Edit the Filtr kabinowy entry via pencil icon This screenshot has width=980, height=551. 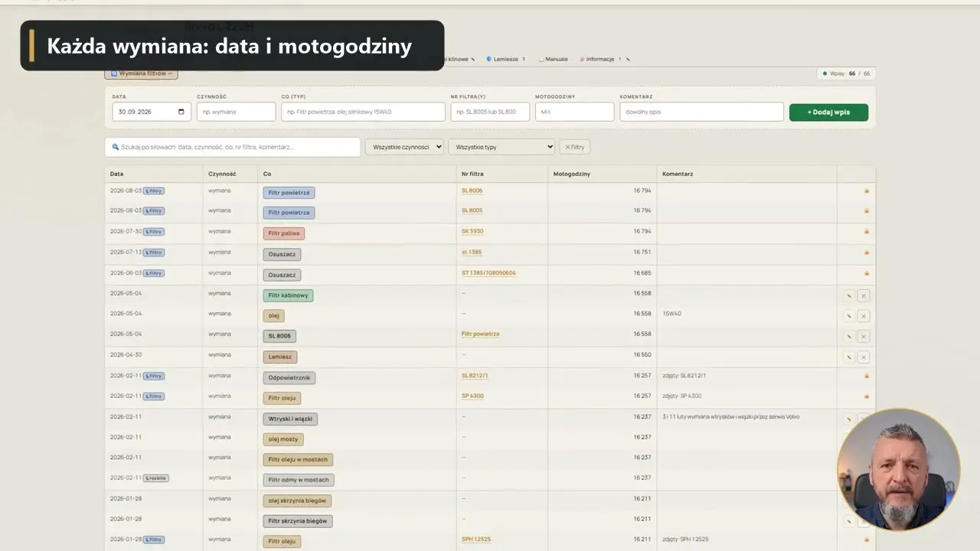(x=849, y=295)
